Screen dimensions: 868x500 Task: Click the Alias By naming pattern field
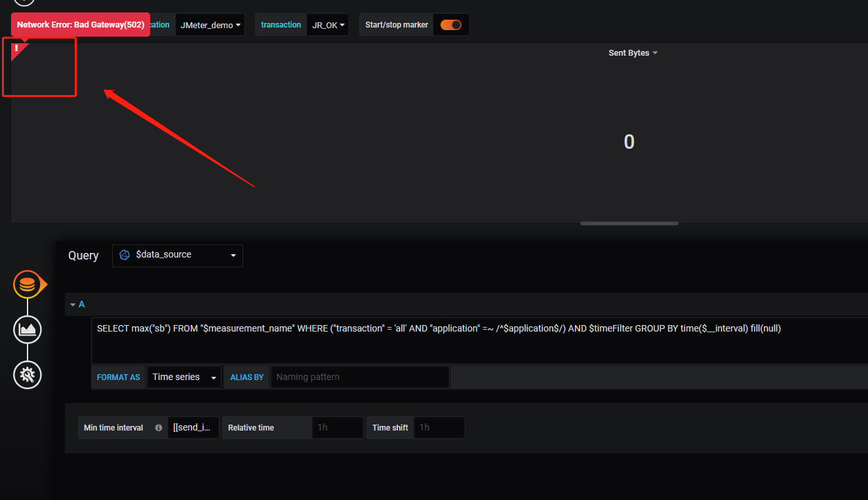click(x=360, y=377)
